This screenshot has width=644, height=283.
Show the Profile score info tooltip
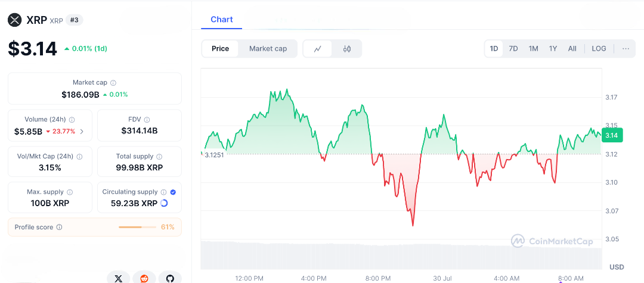click(59, 227)
